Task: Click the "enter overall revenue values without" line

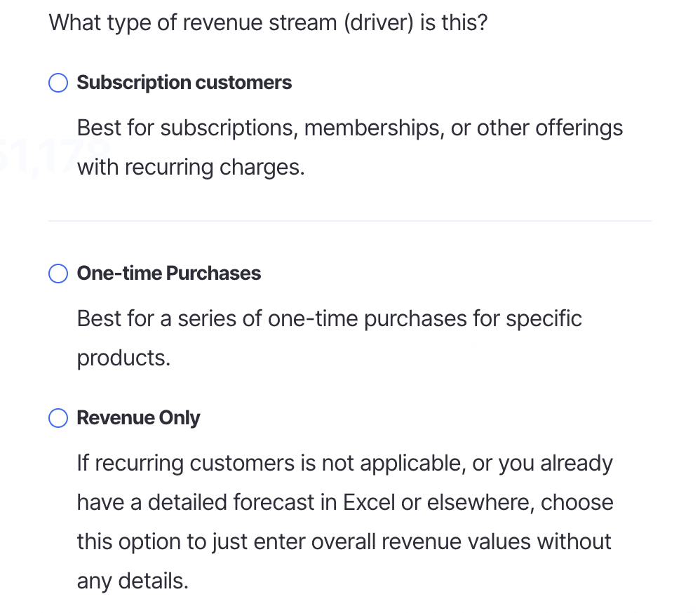Action: [x=344, y=542]
